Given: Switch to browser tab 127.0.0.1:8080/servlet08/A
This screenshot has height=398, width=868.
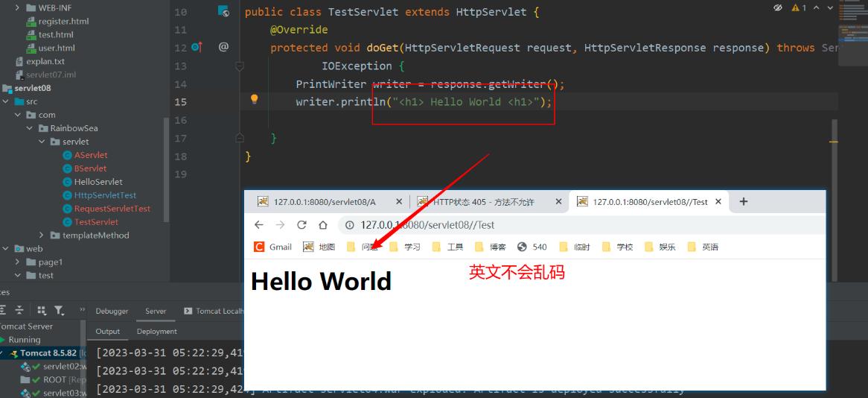Looking at the screenshot, I should point(324,202).
